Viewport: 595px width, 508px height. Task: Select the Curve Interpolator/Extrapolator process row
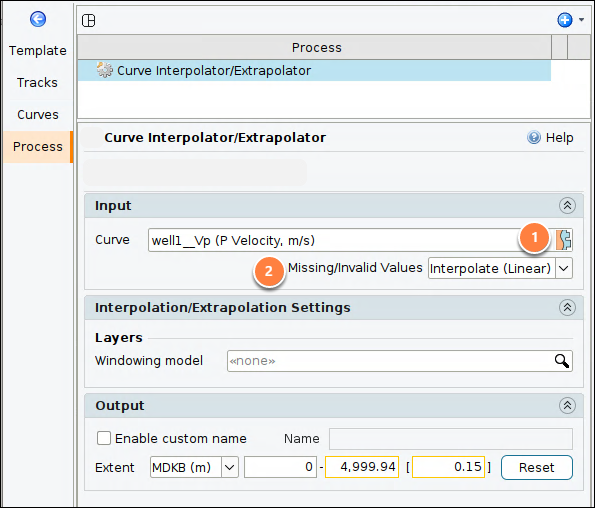click(x=314, y=71)
